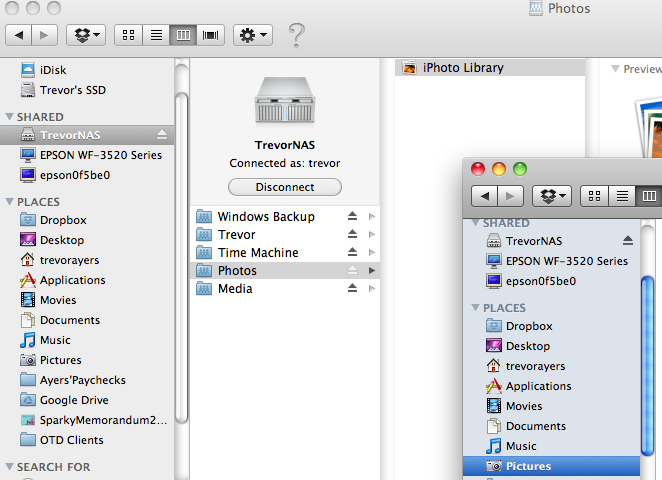This screenshot has height=480, width=662.
Task: Select iDisk in the Photos window sidebar
Action: pyautogui.click(x=87, y=70)
